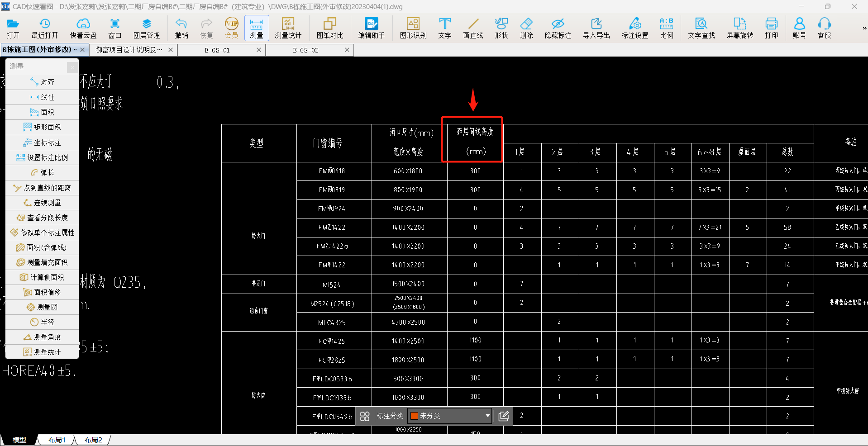The image size is (868, 446).
Task: Close the B-GS-02 tab
Action: point(347,50)
